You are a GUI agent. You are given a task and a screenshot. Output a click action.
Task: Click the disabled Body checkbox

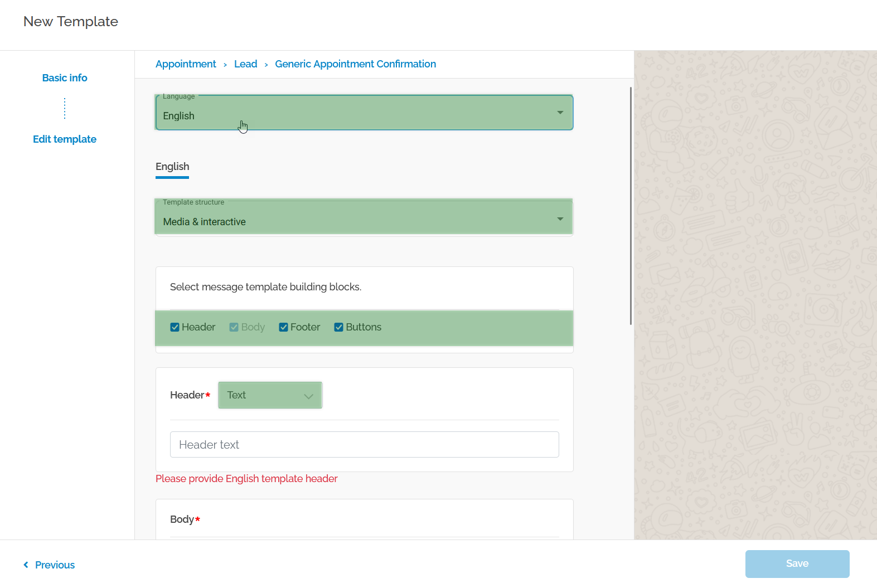[x=234, y=327]
